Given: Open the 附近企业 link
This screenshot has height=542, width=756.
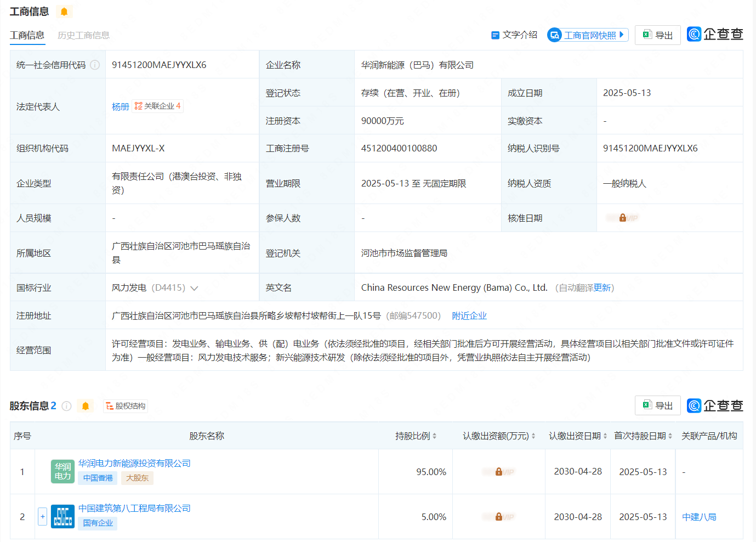Looking at the screenshot, I should pos(469,315).
